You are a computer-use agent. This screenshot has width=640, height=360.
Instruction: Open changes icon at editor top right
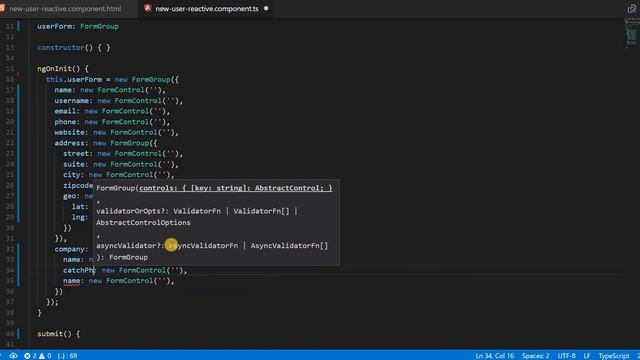[631, 9]
